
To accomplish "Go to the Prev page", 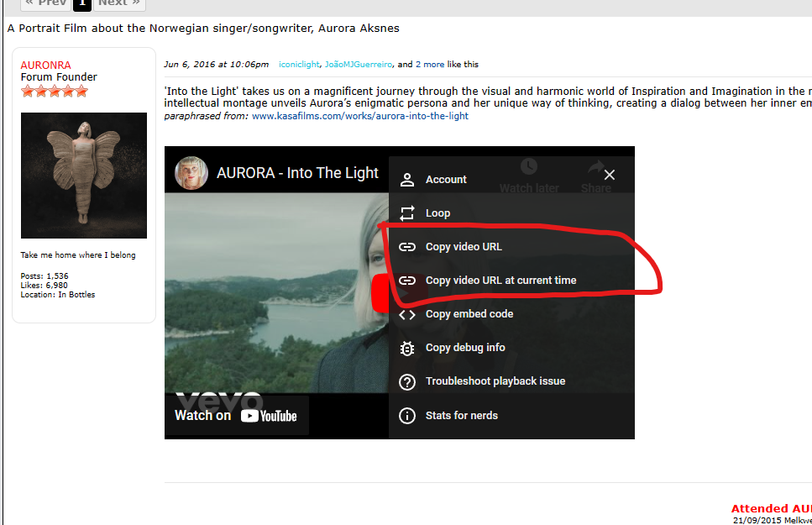I will point(46,3).
